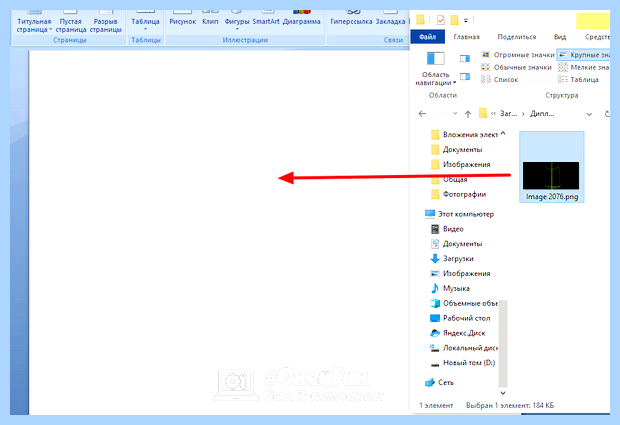The height and width of the screenshot is (425, 620).
Task: Open Яндекс.Диск in tree
Action: pyautogui.click(x=457, y=333)
